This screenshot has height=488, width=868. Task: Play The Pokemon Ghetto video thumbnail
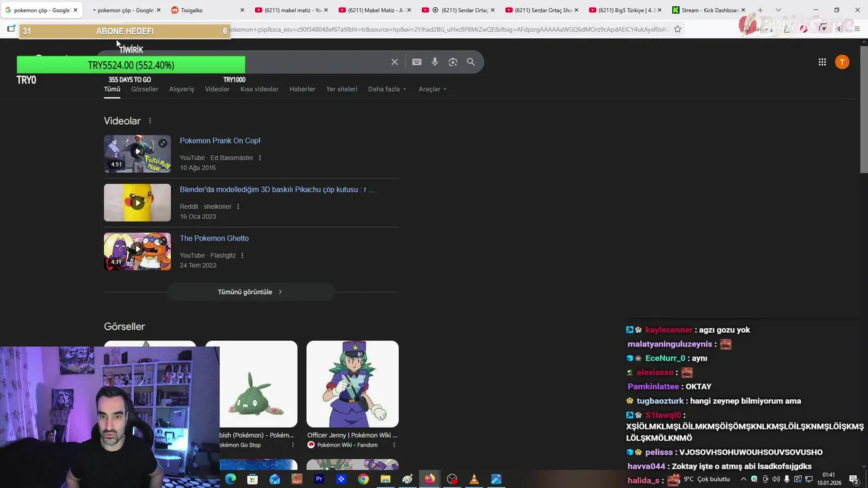click(137, 251)
